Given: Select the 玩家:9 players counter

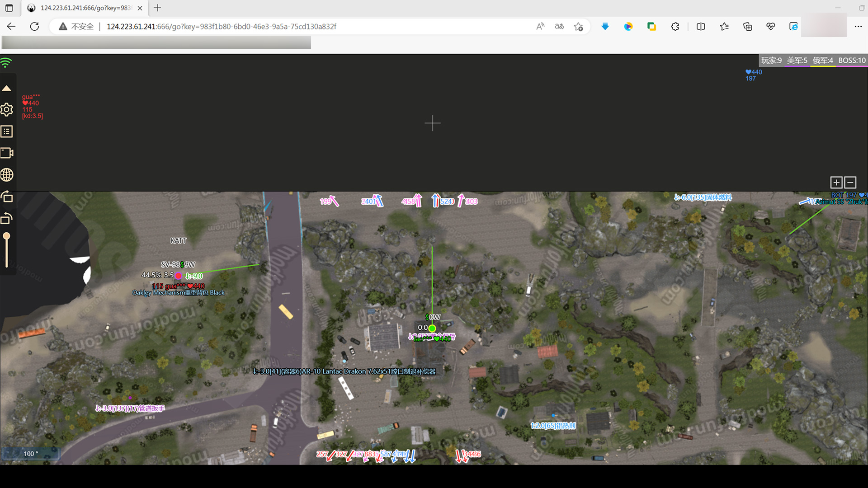Looking at the screenshot, I should point(771,61).
